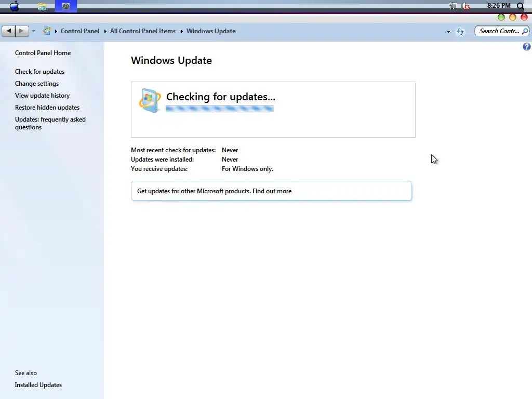The image size is (532, 399).
Task: Click the network status tray icon
Action: point(453,6)
